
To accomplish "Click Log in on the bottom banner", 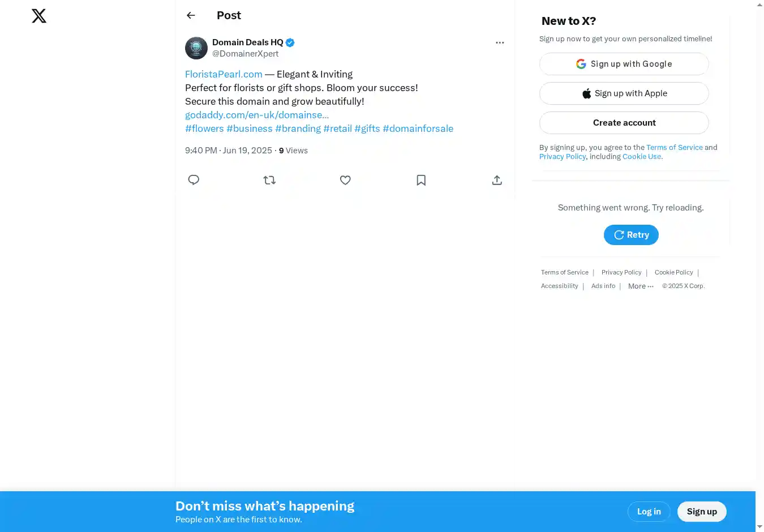I will point(649,512).
